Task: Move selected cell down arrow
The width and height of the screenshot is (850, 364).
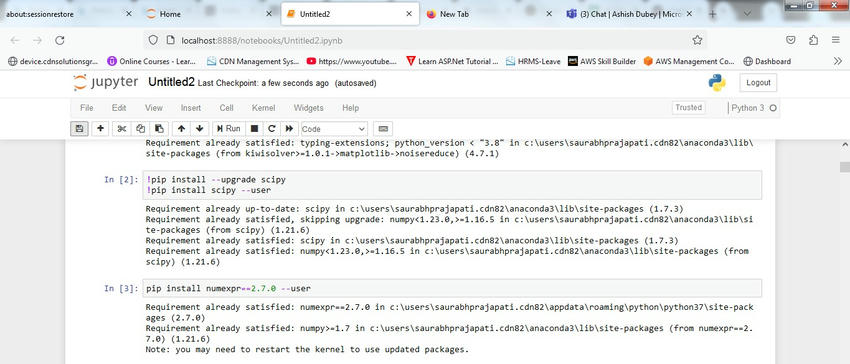Action: pyautogui.click(x=199, y=129)
